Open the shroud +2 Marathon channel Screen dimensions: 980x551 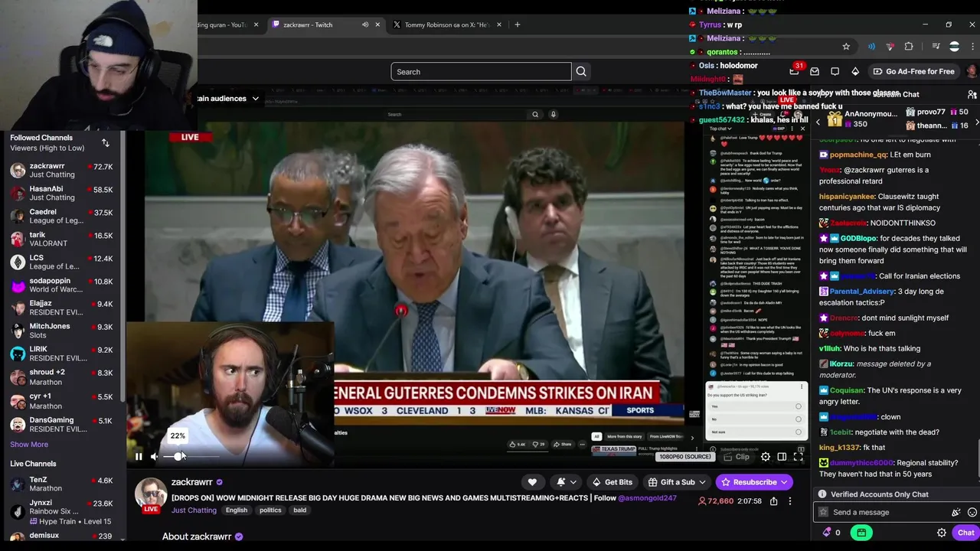tap(61, 377)
